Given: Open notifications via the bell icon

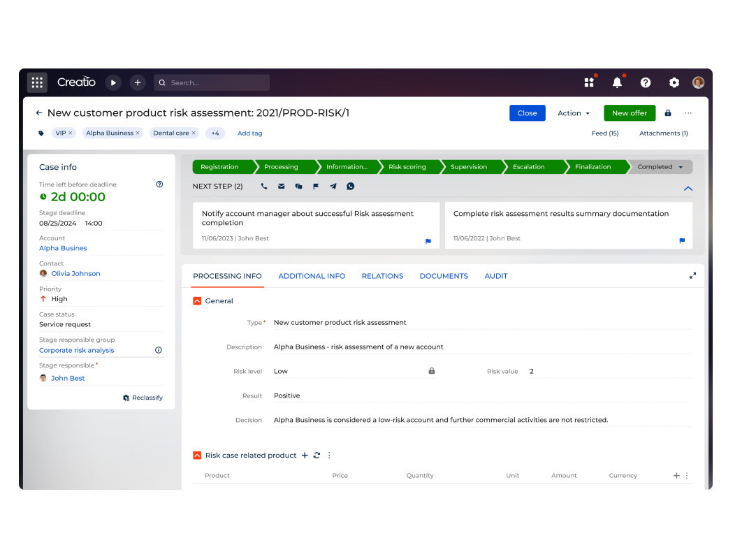Looking at the screenshot, I should click(x=617, y=82).
